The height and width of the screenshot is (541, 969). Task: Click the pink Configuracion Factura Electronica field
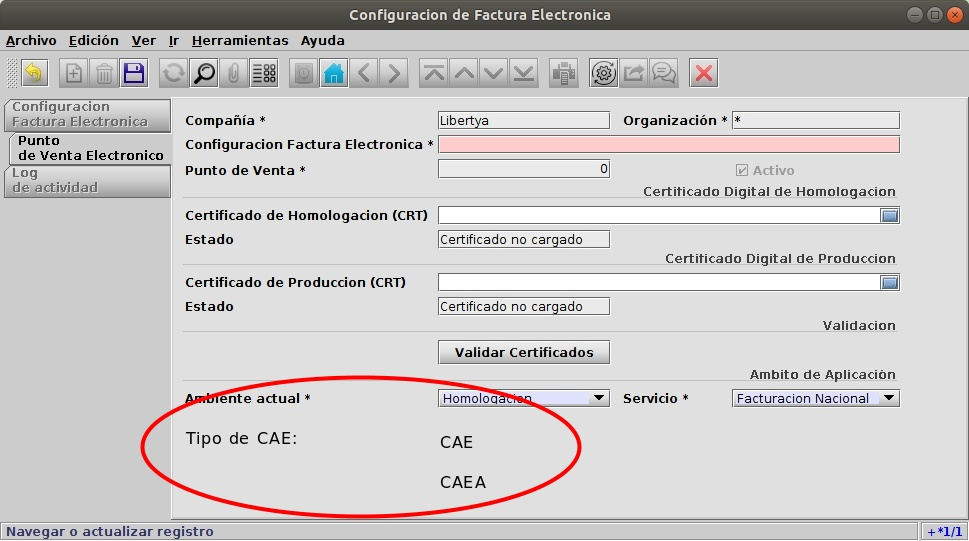click(x=669, y=145)
